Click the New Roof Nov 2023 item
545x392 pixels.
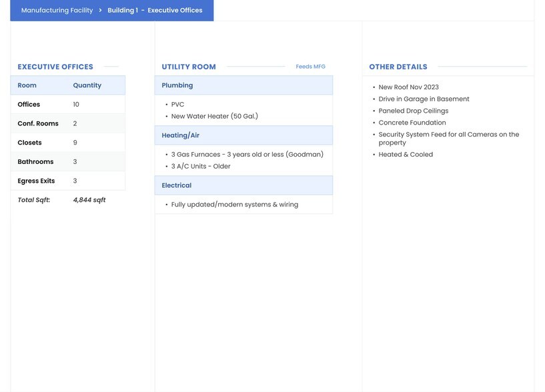point(408,87)
